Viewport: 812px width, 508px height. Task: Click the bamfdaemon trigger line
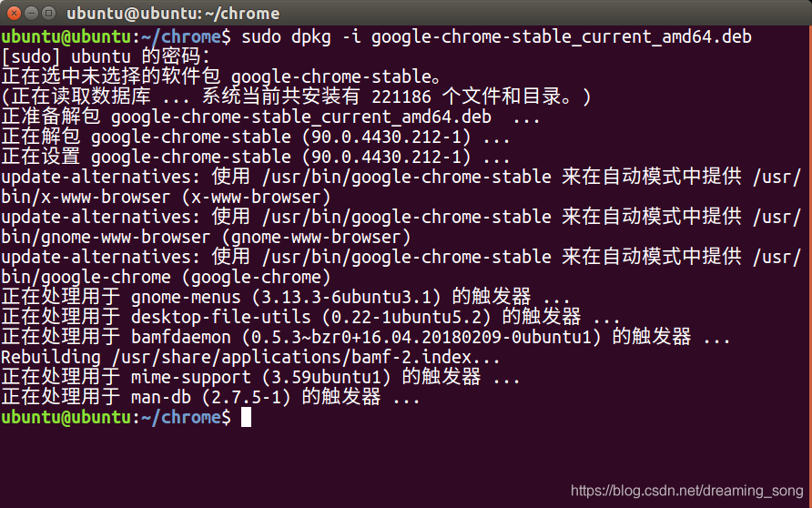pos(366,337)
